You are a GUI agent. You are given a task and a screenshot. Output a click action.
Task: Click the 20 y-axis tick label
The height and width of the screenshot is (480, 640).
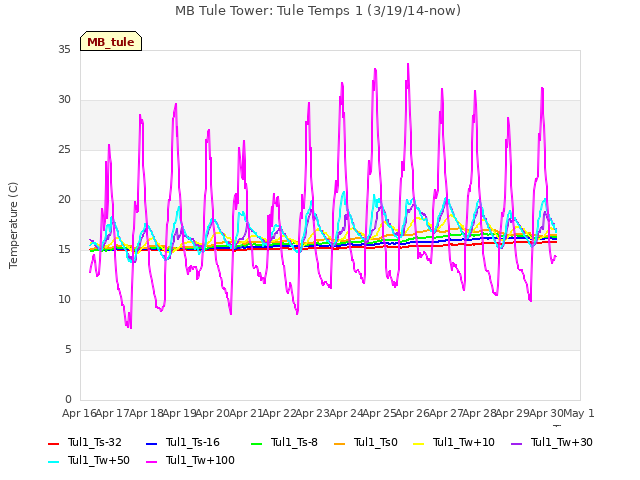[x=64, y=200]
